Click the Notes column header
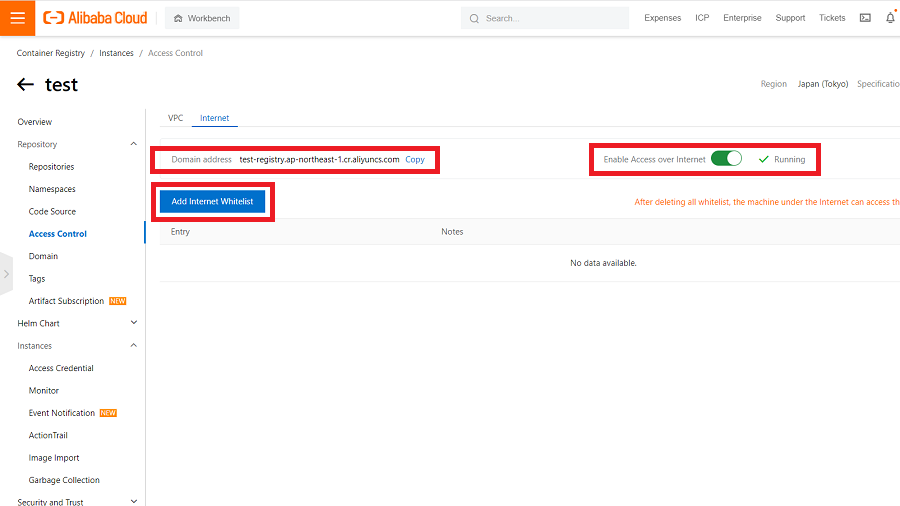Viewport: 900px width, 506px height. point(452,232)
